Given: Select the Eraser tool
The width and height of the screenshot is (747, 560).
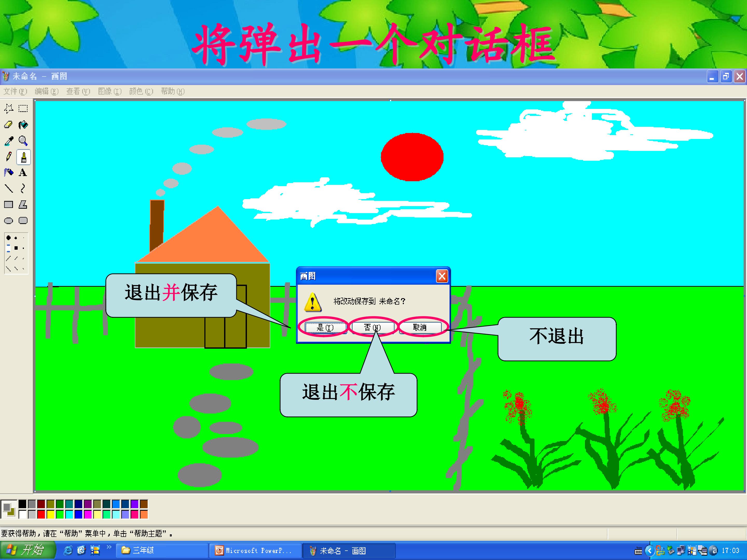Looking at the screenshot, I should click(9, 125).
